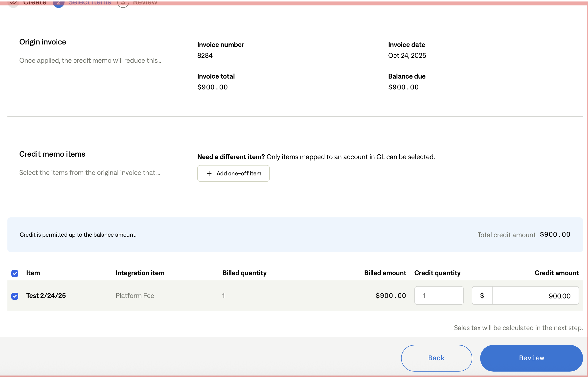Select the Test 2/24/25 item name
This screenshot has height=377, width=588.
coord(46,296)
